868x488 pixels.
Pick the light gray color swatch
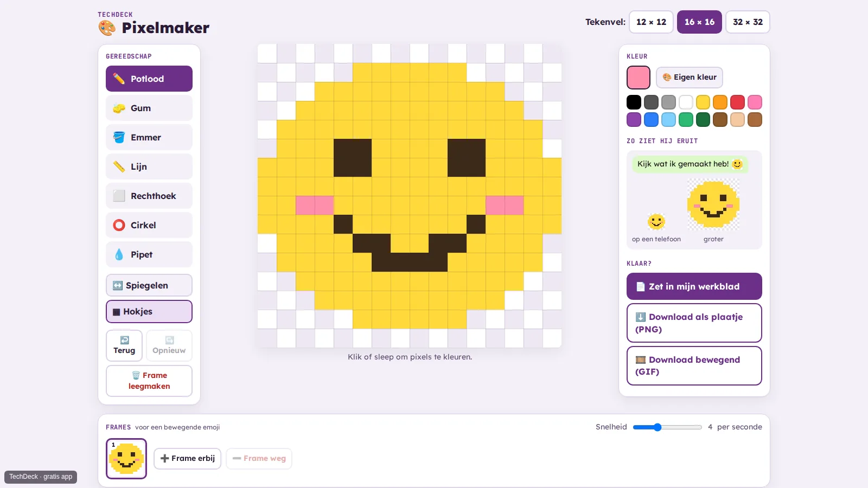[x=668, y=102]
